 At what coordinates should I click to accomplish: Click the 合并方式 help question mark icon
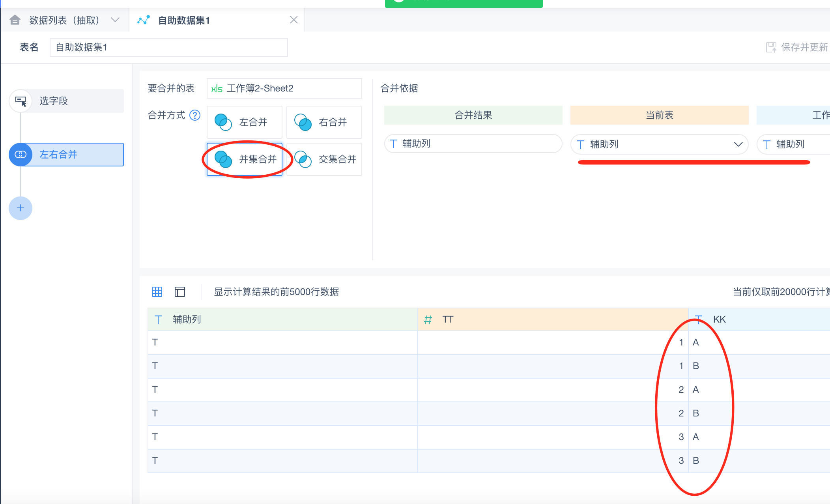click(x=195, y=115)
